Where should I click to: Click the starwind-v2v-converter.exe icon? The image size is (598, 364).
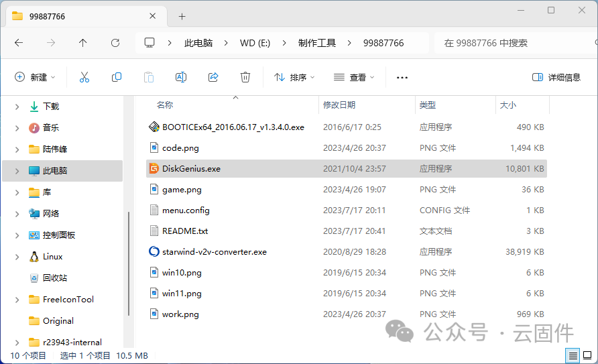(x=154, y=251)
